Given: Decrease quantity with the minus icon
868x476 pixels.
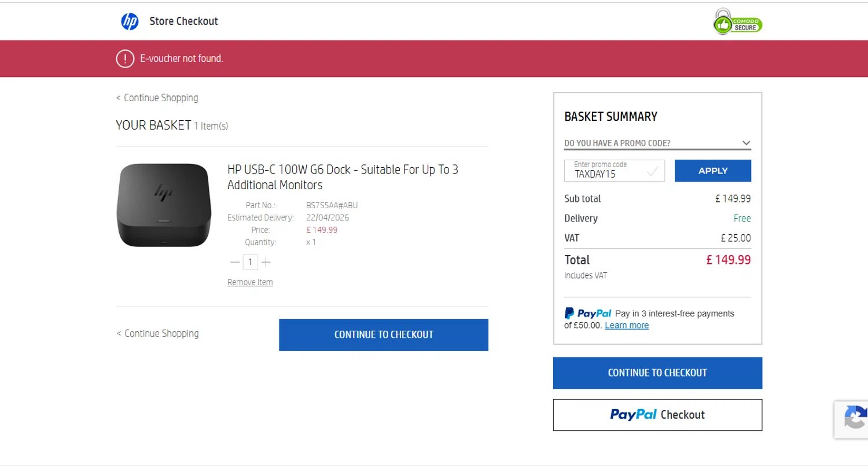Looking at the screenshot, I should tap(234, 262).
